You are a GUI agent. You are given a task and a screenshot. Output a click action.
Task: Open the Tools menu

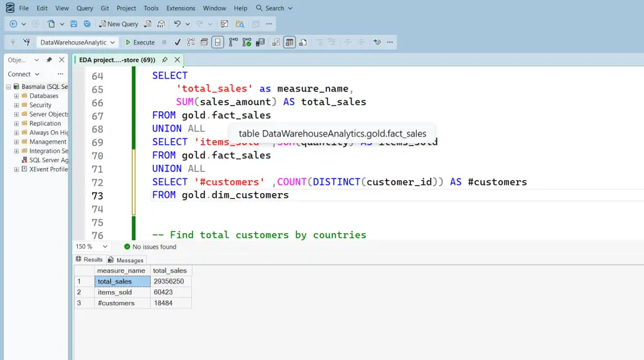click(x=151, y=8)
